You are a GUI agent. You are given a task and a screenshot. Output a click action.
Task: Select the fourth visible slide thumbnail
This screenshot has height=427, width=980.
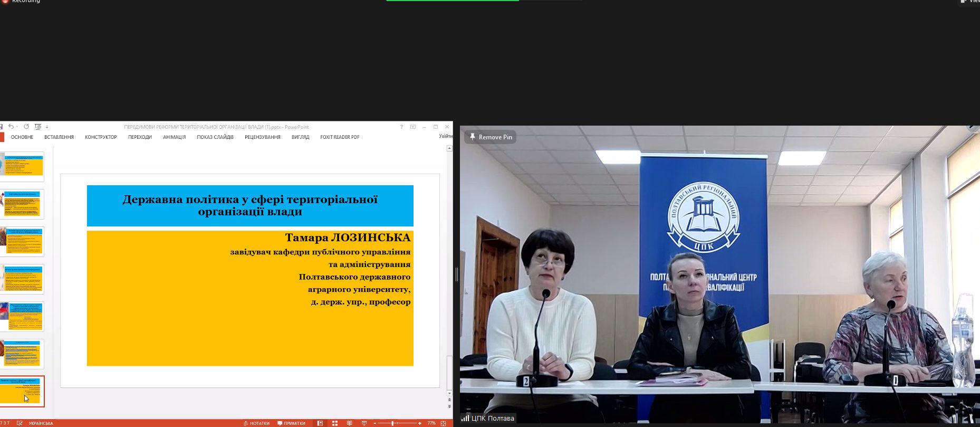click(22, 279)
